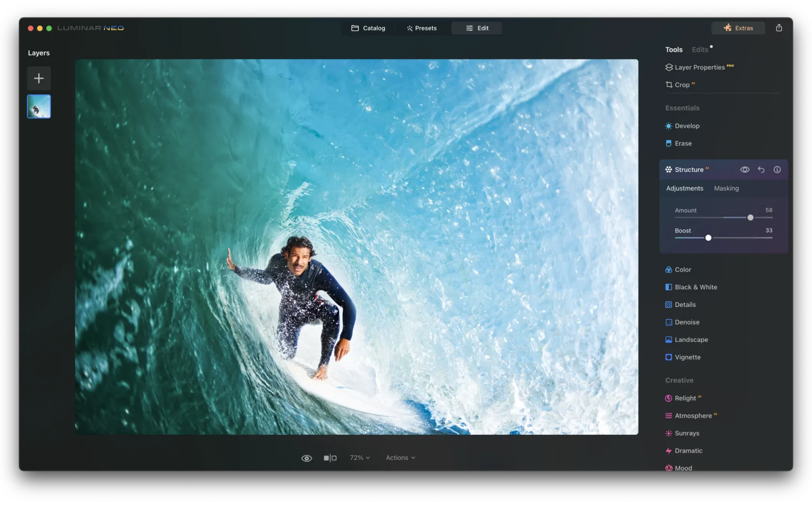Select the Relight tool

[x=685, y=398]
